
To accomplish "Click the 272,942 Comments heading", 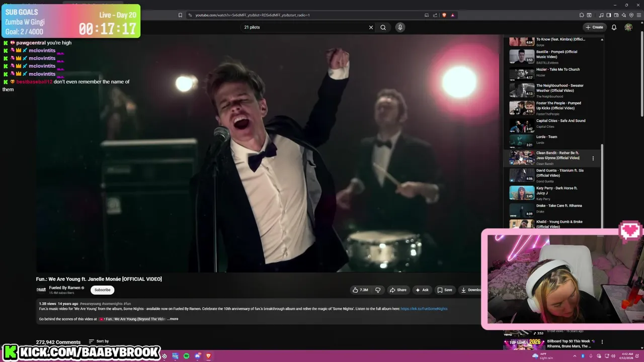I will (x=58, y=342).
